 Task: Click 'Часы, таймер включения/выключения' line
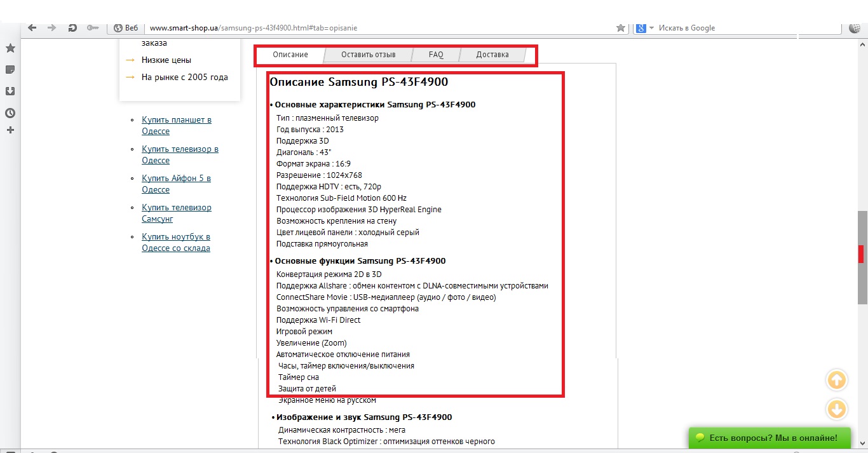pos(346,366)
